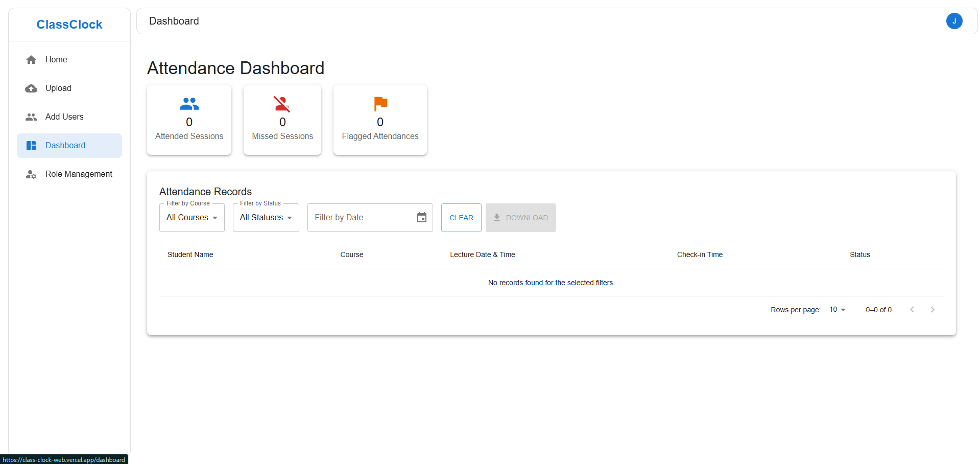Click the Attended Sessions people icon
Image resolution: width=980 pixels, height=464 pixels.
(189, 103)
